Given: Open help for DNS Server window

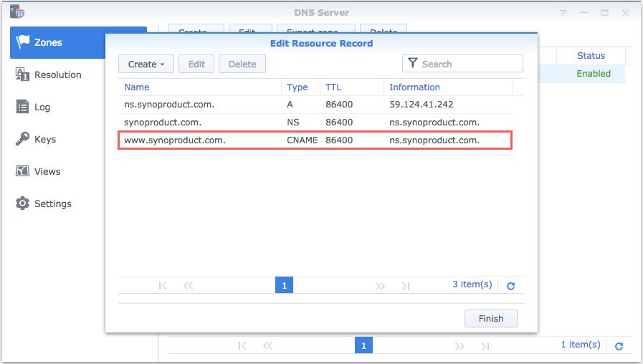Looking at the screenshot, I should 563,13.
